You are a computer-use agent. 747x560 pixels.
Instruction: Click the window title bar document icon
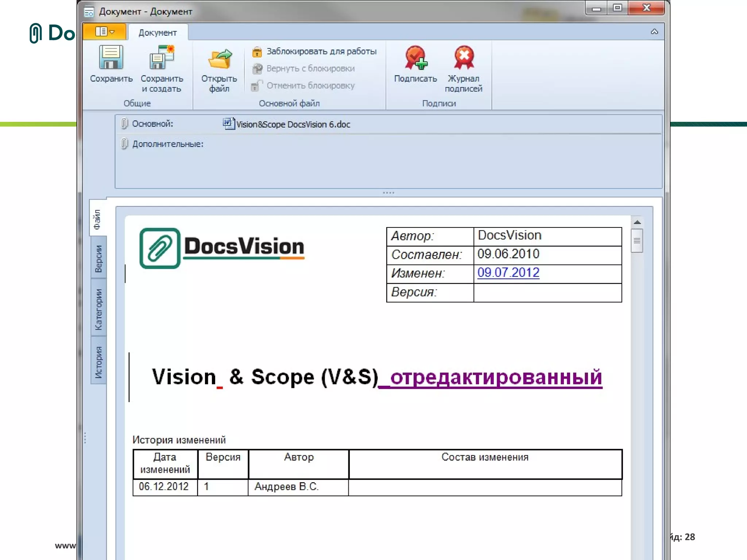pyautogui.click(x=89, y=12)
